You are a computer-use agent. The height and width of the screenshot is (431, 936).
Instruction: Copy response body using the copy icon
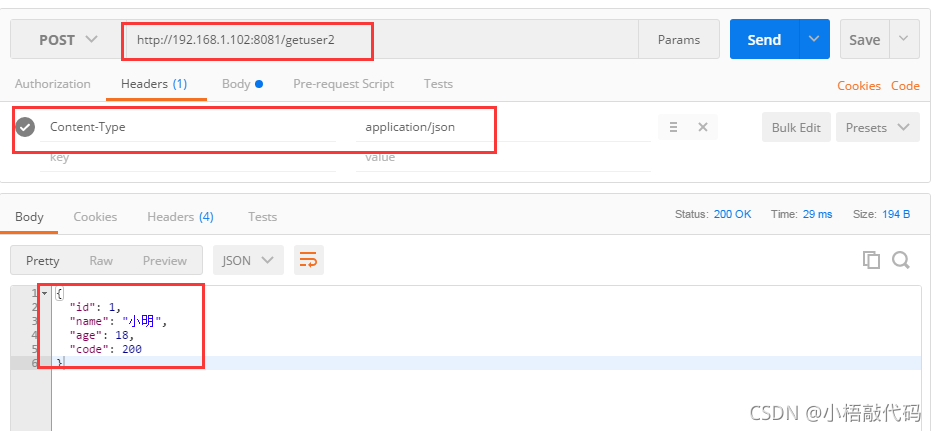tap(872, 260)
